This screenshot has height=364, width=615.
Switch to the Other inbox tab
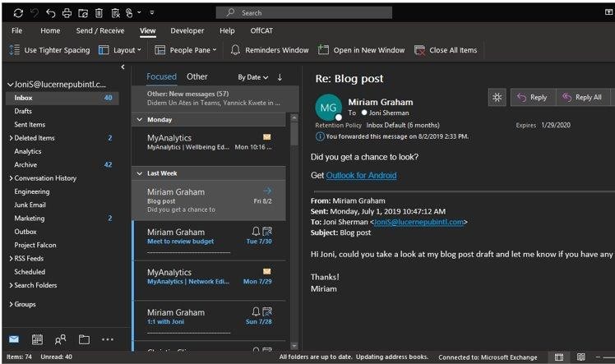tap(197, 76)
